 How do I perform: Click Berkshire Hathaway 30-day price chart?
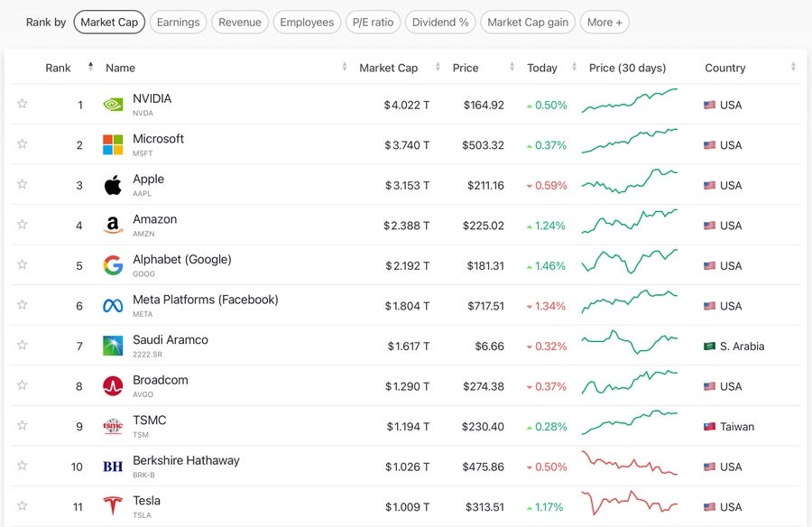click(x=629, y=462)
